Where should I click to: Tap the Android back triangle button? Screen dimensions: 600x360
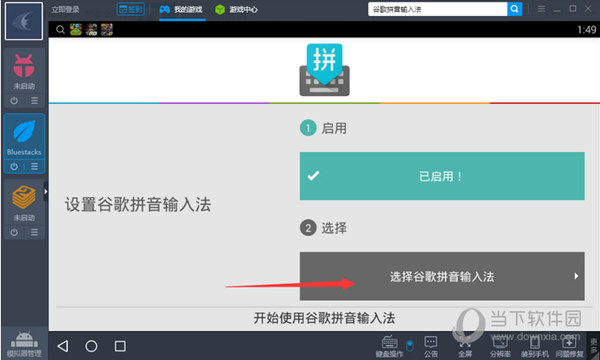click(63, 346)
